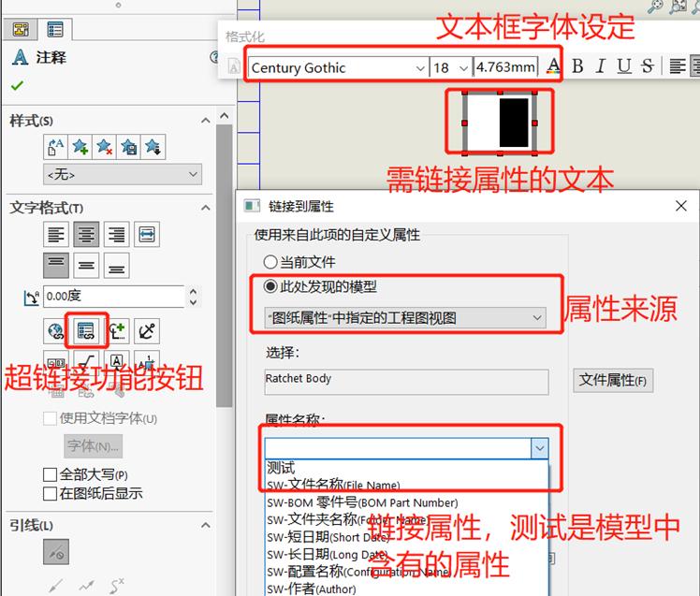Open the style dropdown showing <无>
Image resolution: width=700 pixels, height=596 pixels.
pos(123,174)
